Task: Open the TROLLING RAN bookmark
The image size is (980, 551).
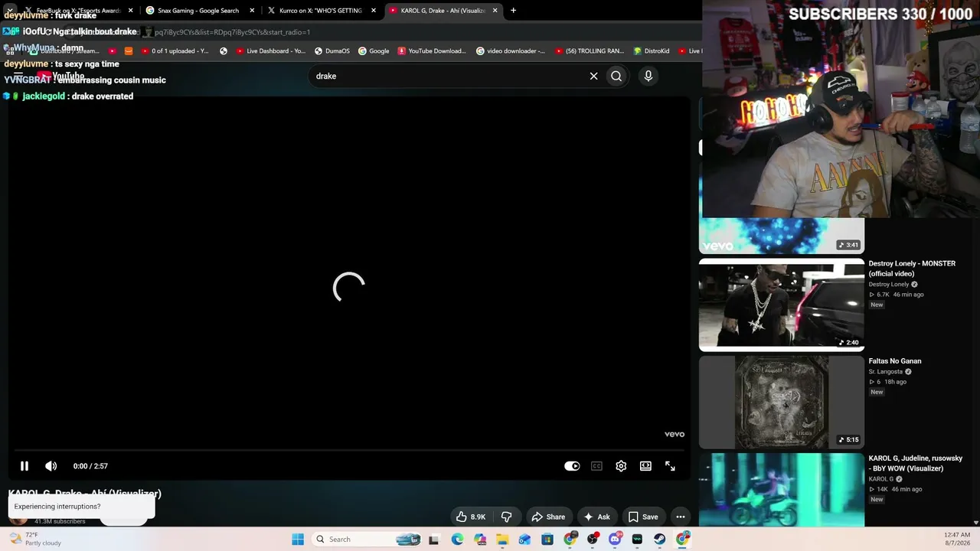Action: click(590, 51)
